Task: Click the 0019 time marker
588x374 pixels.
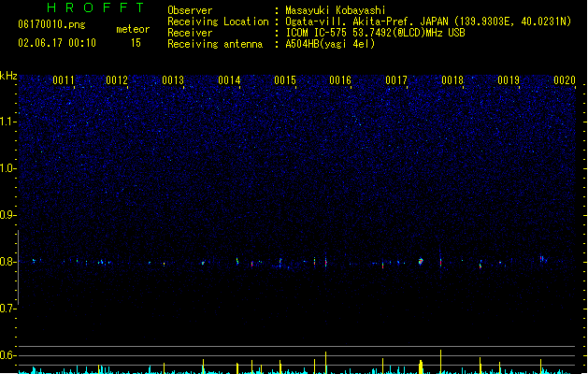Action: tap(509, 80)
